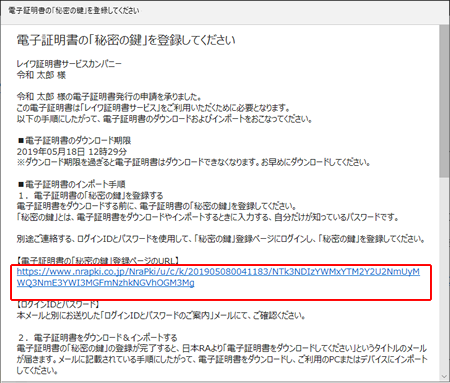Click the sender line レイワ証明書サービスカンパニー
The height and width of the screenshot is (383, 450).
(69, 64)
